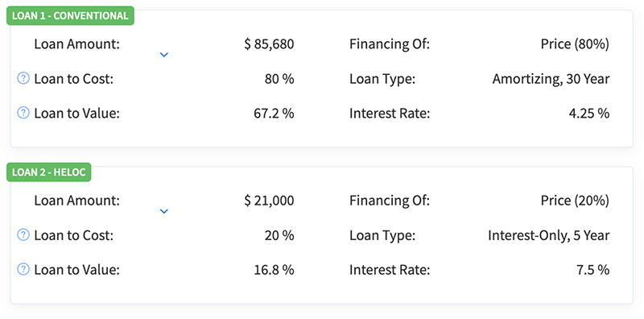Click the $ 21,000 loan amount value

[x=269, y=201]
